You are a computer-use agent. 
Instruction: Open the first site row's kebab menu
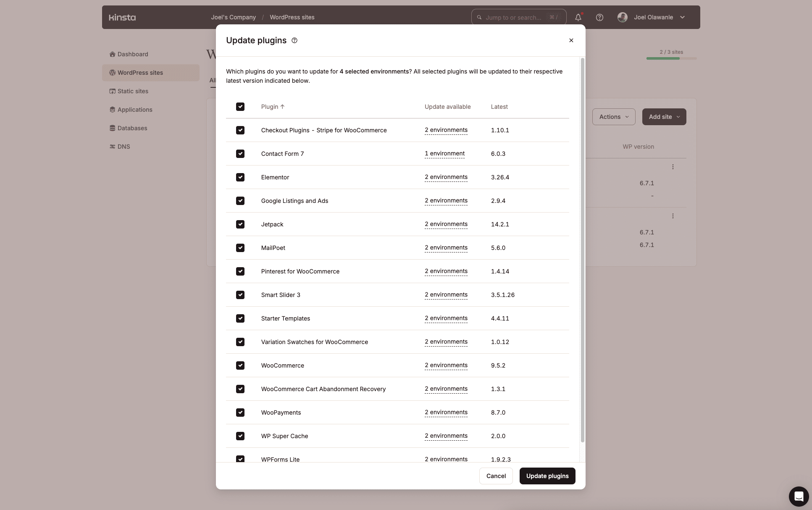point(673,167)
